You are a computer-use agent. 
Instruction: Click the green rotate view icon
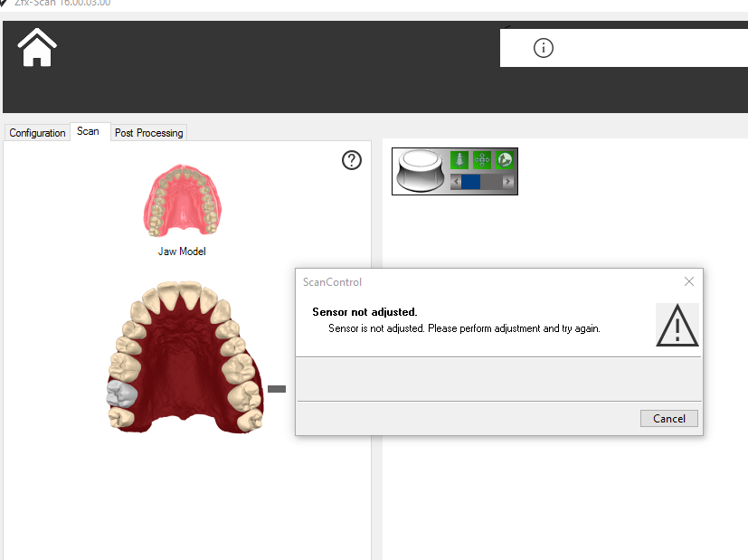(505, 160)
